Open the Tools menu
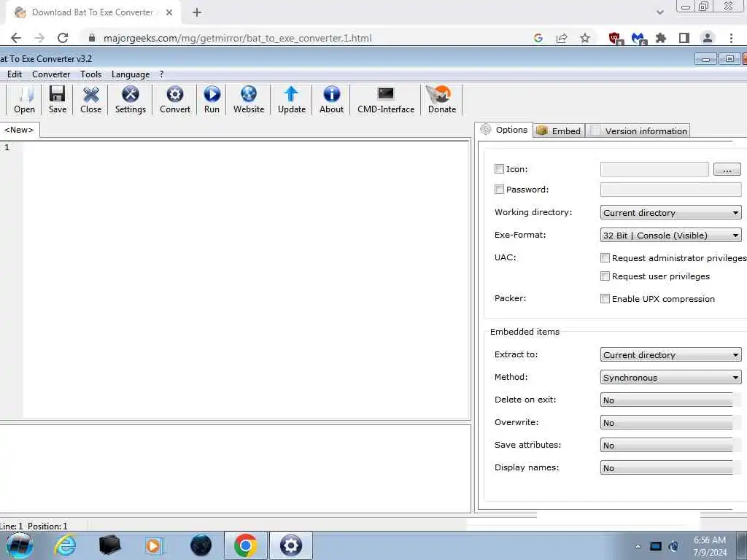The image size is (747, 560). coord(90,74)
